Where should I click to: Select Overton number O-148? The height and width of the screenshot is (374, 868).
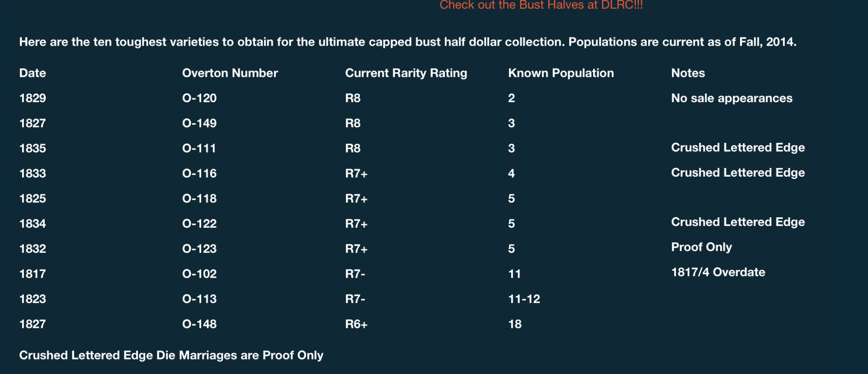tap(199, 324)
